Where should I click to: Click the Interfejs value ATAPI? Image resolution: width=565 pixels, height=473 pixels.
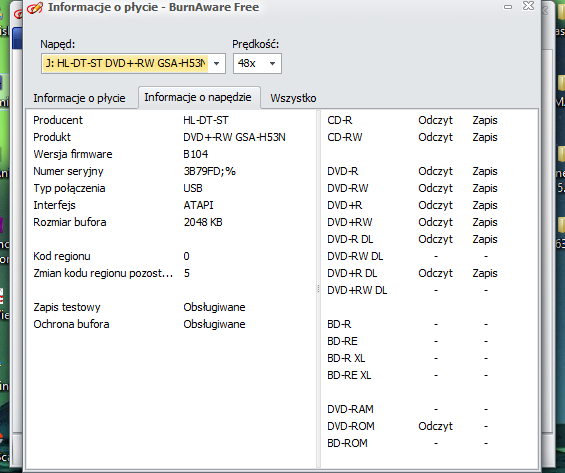198,205
